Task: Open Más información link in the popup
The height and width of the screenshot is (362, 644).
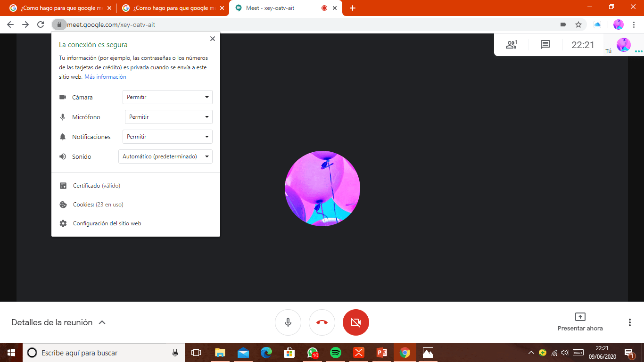Action: point(106,76)
